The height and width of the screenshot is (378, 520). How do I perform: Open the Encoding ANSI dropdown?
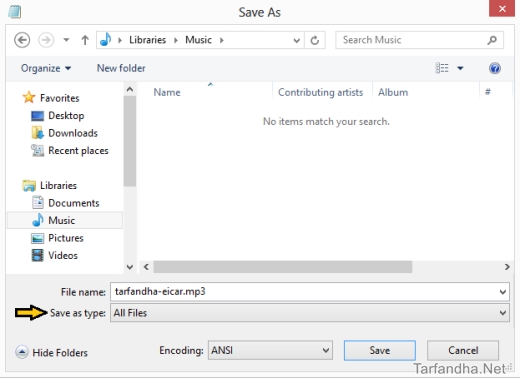tap(270, 350)
